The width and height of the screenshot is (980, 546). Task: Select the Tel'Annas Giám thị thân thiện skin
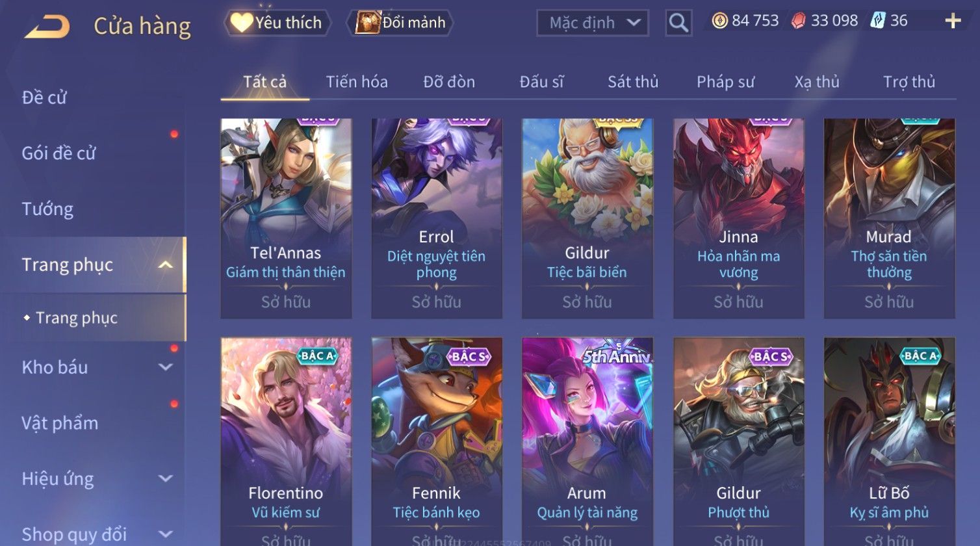[x=286, y=218]
